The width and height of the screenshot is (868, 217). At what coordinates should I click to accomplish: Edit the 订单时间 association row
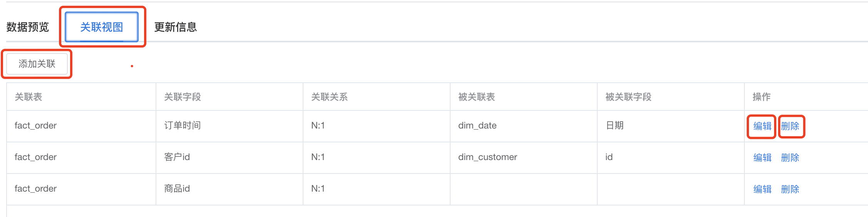pos(762,126)
